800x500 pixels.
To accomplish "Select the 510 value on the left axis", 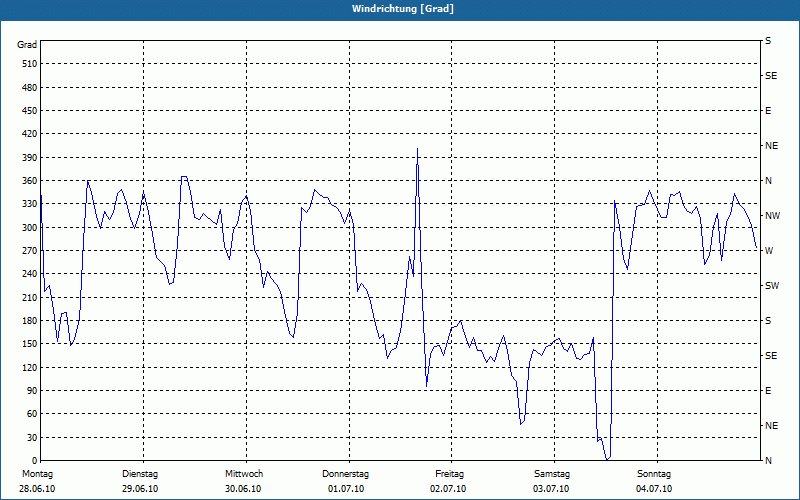I will coord(30,64).
